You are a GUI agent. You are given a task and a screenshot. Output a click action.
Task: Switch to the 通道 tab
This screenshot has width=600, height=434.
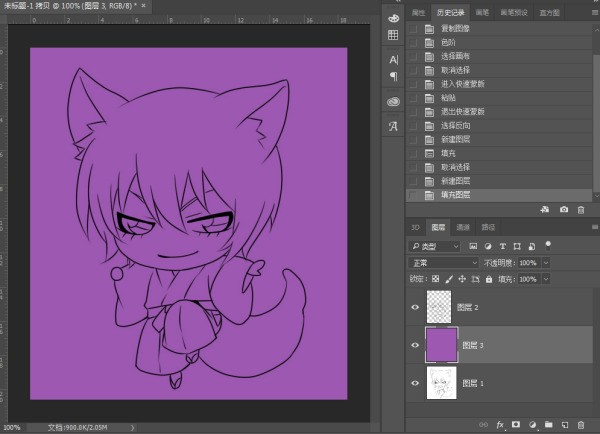pyautogui.click(x=464, y=227)
